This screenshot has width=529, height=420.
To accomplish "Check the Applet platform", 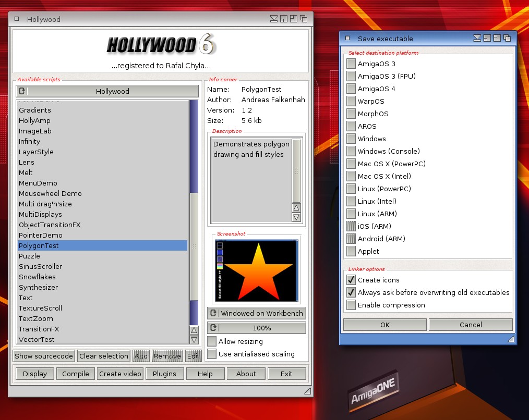I will (x=351, y=251).
